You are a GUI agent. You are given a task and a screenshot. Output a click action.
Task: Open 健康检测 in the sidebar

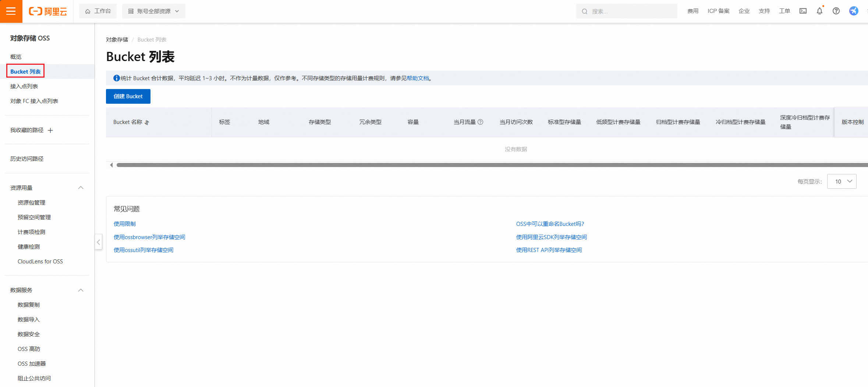[x=29, y=246]
